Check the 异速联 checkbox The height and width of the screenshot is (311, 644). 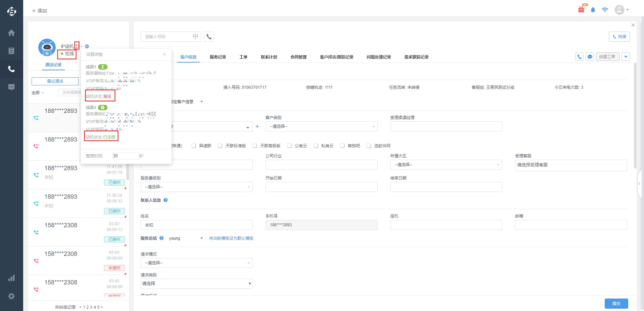pyautogui.click(x=193, y=146)
